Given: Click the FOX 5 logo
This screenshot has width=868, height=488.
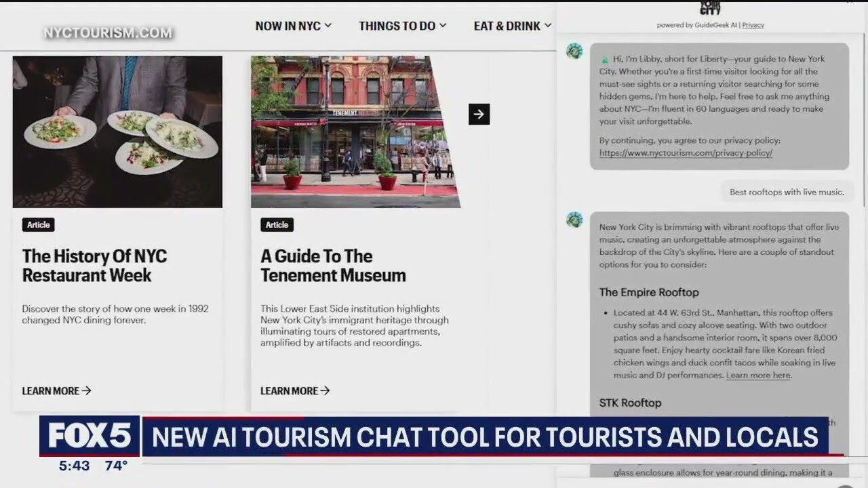Looking at the screenshot, I should tap(90, 436).
